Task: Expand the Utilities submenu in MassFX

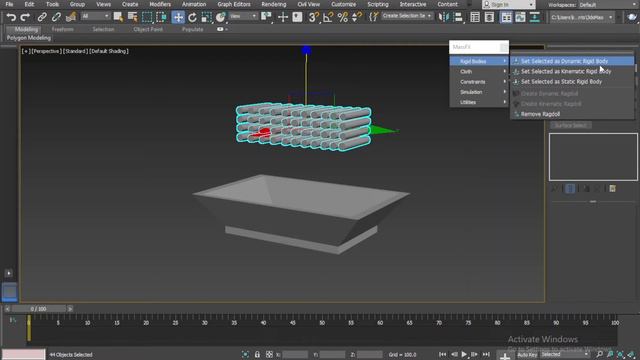Action: pos(479,102)
